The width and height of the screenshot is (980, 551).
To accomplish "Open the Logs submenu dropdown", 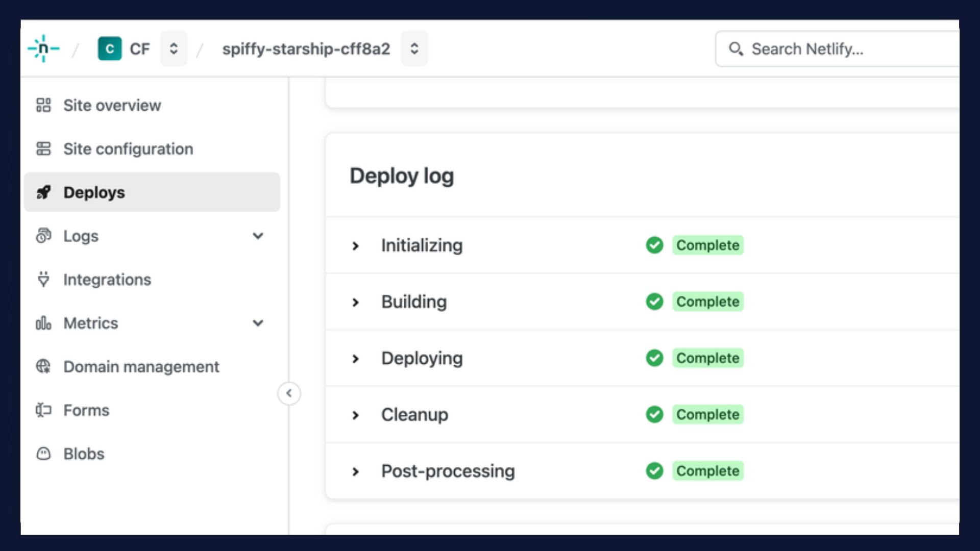I will pos(258,236).
